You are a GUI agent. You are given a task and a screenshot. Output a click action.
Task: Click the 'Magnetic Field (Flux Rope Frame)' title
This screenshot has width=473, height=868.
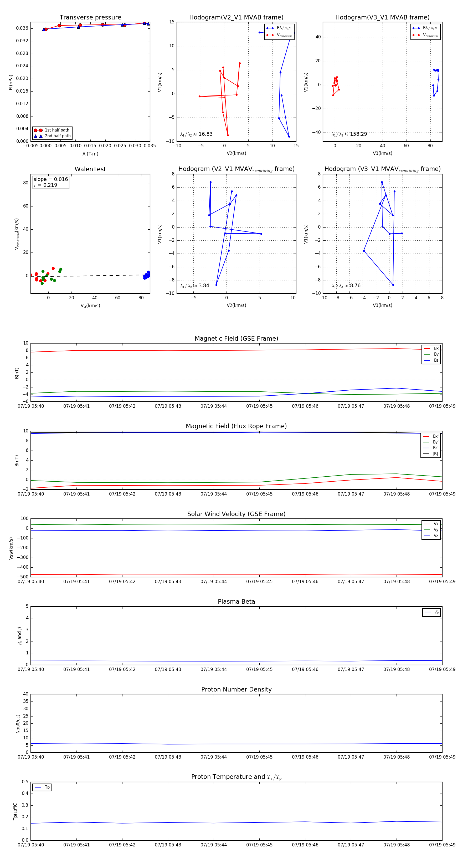[236, 426]
